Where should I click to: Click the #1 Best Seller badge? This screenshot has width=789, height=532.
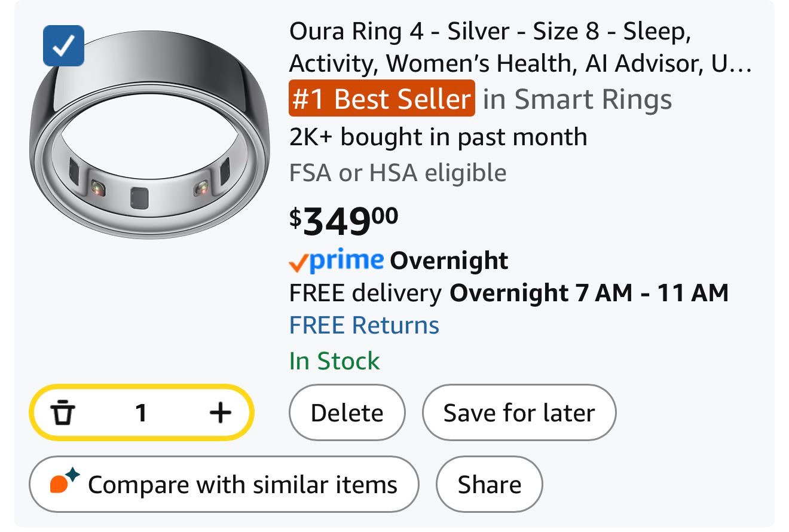381,99
